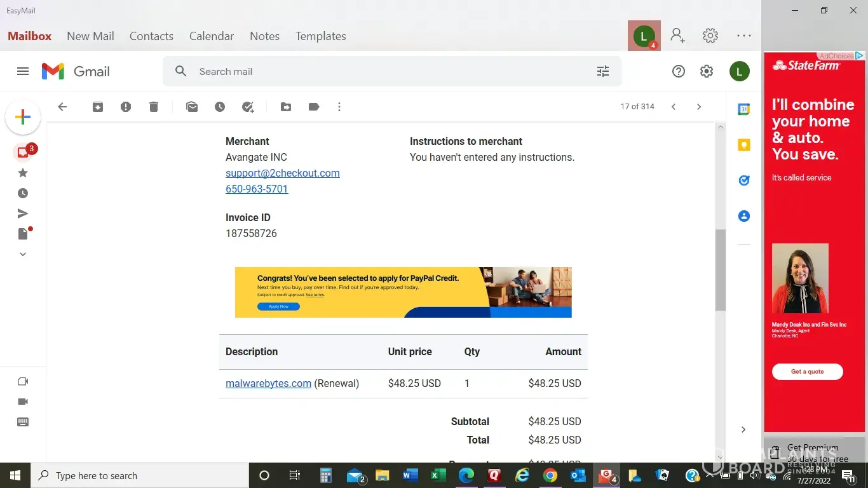
Task: Click the Gmail logo
Action: [76, 71]
